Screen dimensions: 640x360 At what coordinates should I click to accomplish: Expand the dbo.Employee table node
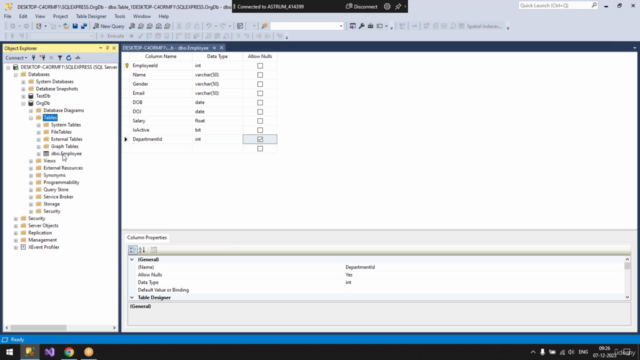39,154
